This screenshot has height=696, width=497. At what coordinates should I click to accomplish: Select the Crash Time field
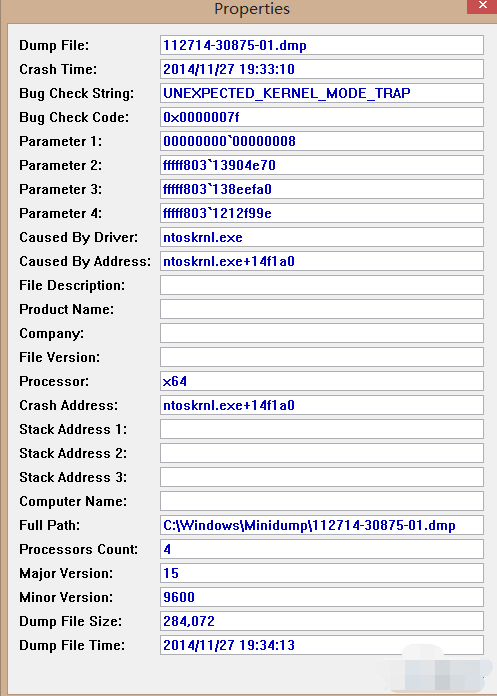tap(322, 69)
